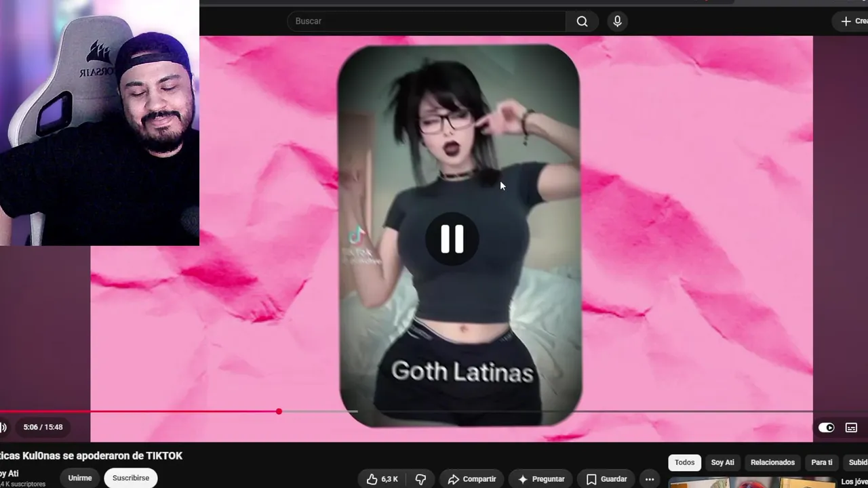Image resolution: width=868 pixels, height=488 pixels.
Task: Select the Relacionados filter chip
Action: [x=772, y=462]
